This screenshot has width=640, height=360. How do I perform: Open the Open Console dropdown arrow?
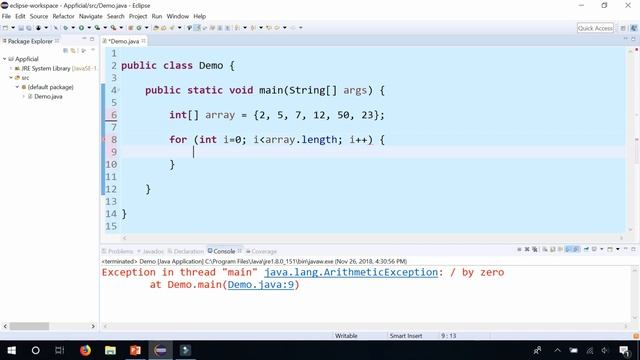pos(618,249)
